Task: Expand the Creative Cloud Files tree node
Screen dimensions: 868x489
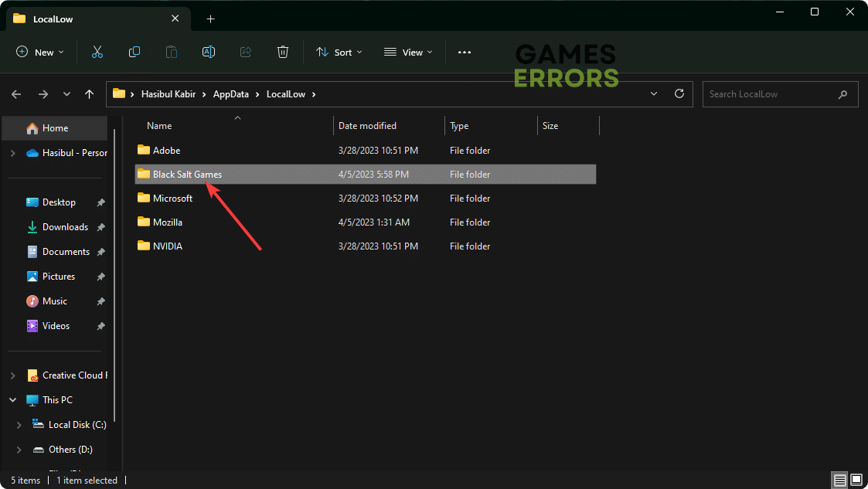Action: tap(12, 375)
